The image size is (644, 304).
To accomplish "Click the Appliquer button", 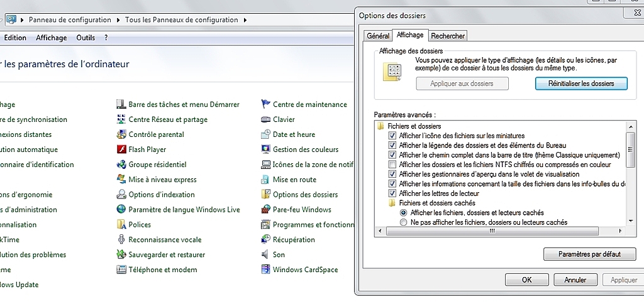I will [x=624, y=280].
